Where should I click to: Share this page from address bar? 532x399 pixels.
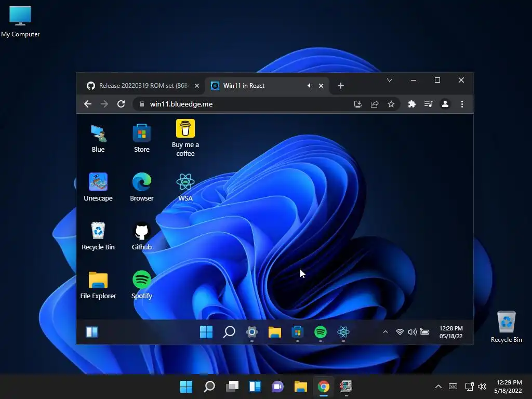click(x=375, y=104)
